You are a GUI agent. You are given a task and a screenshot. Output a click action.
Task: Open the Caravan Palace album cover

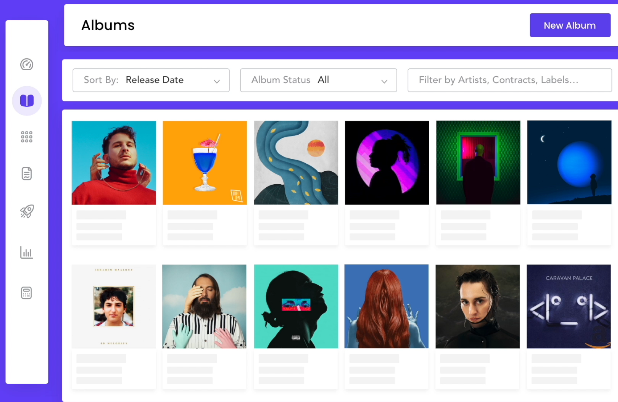[568, 306]
